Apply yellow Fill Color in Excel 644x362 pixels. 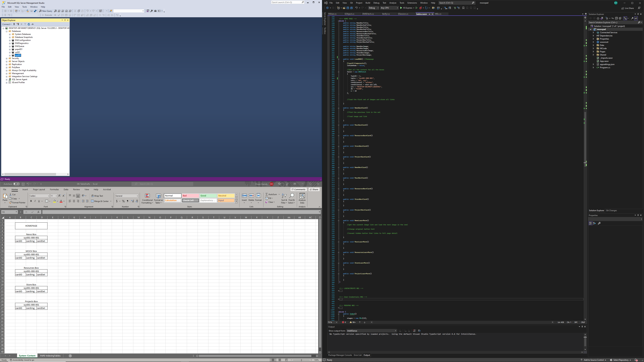[55, 201]
